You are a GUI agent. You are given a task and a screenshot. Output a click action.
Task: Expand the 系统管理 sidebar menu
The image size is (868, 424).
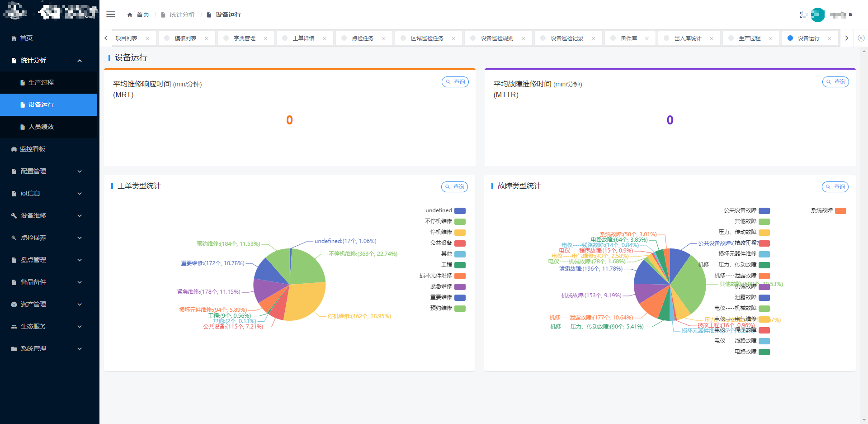49,348
